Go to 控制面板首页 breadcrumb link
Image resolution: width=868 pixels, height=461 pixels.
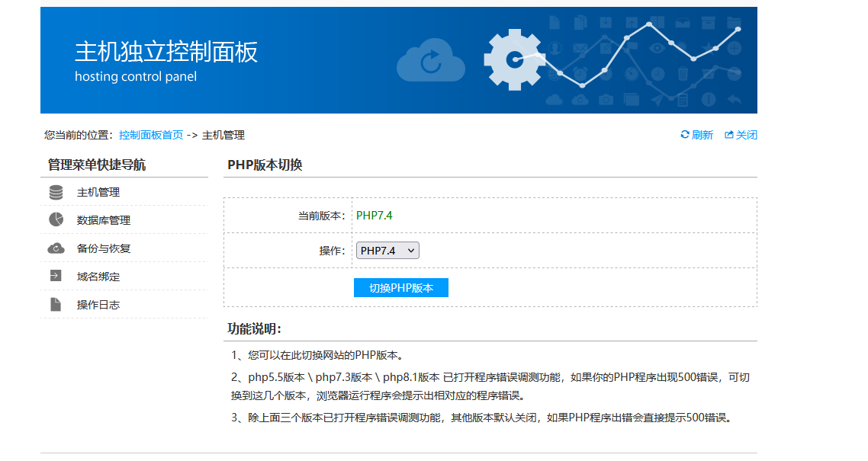(150, 135)
